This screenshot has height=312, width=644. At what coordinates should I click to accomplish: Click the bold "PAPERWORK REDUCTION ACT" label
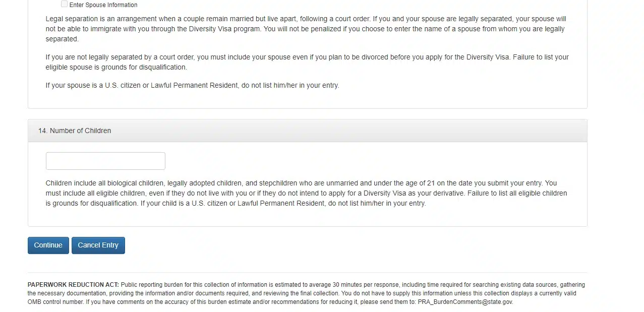pyautogui.click(x=73, y=285)
